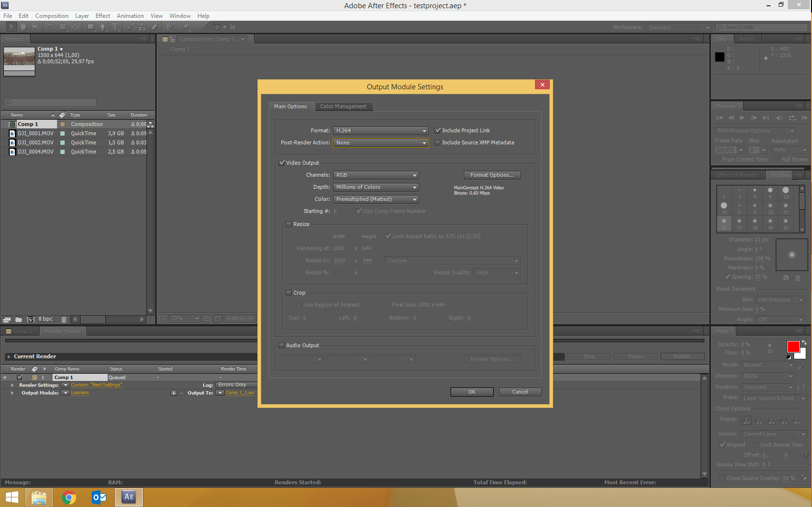Jump to first frame in Preview panel
The image size is (812, 507).
pyautogui.click(x=719, y=118)
